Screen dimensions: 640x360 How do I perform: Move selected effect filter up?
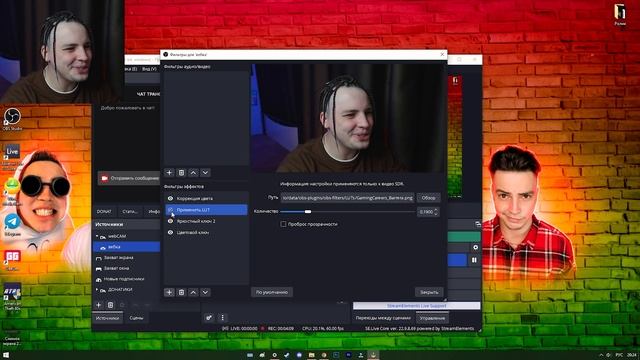[193, 292]
